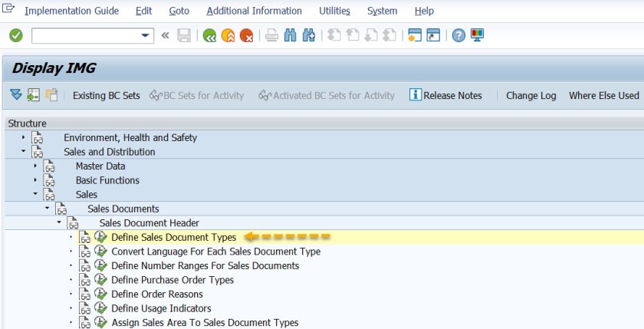644x329 pixels.
Task: Expand Environment, Health and Safety node
Action: pyautogui.click(x=23, y=137)
